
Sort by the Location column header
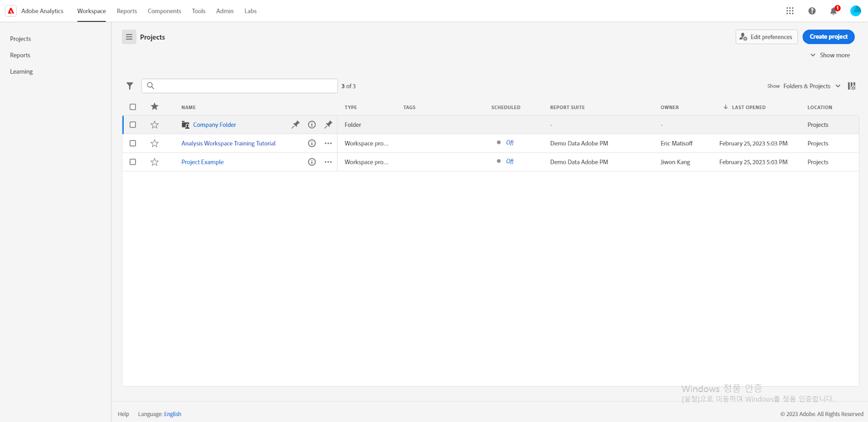click(820, 107)
